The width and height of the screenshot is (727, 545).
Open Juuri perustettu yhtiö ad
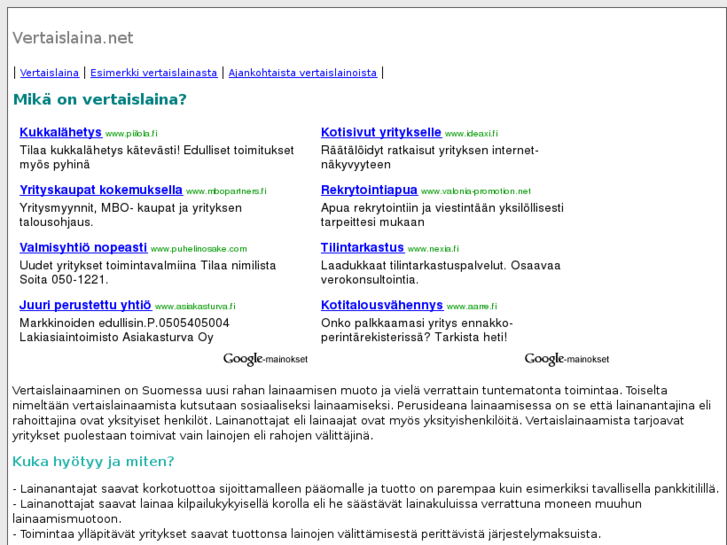point(85,305)
